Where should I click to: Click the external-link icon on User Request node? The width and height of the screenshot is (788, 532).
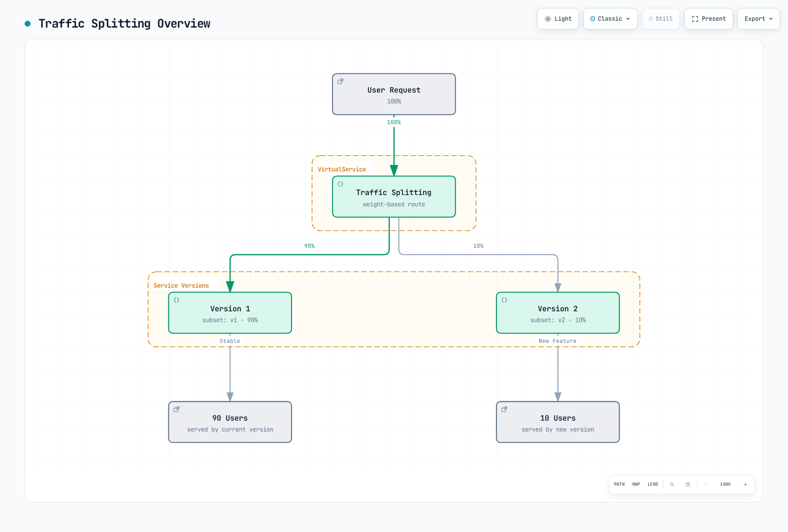point(340,81)
